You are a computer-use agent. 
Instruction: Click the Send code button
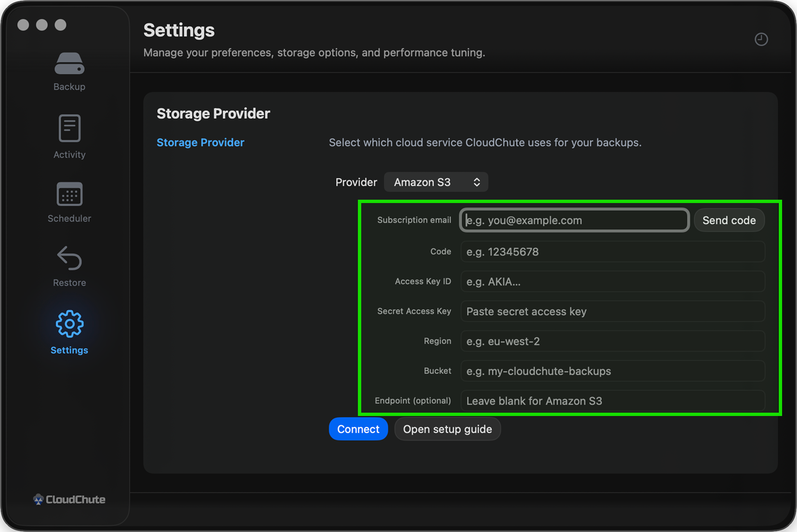point(729,220)
